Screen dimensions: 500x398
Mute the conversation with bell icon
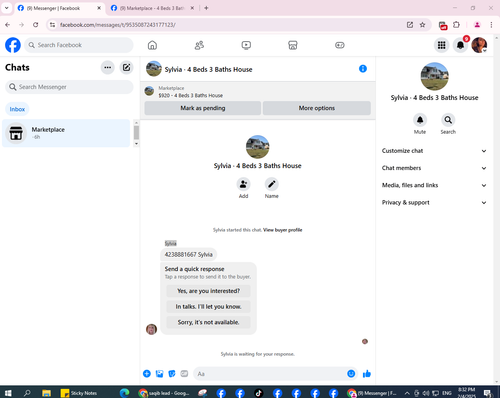coord(420,120)
